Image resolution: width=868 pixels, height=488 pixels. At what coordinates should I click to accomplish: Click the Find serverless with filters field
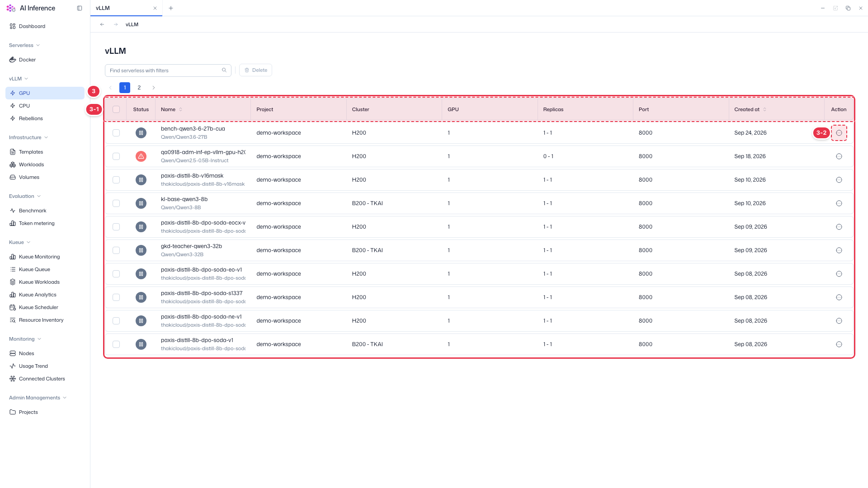coord(168,70)
